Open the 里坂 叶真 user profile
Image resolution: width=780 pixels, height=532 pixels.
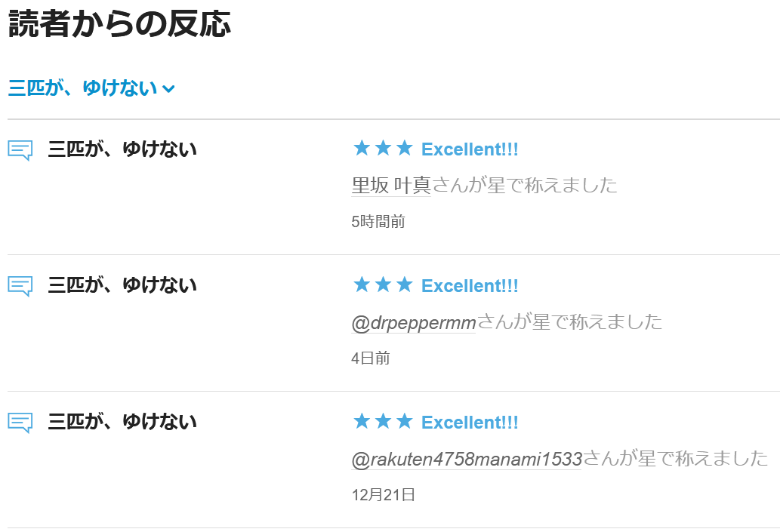pyautogui.click(x=391, y=185)
